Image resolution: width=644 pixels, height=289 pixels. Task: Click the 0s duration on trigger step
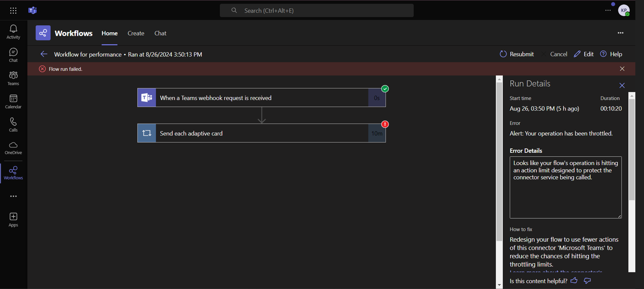click(x=377, y=98)
